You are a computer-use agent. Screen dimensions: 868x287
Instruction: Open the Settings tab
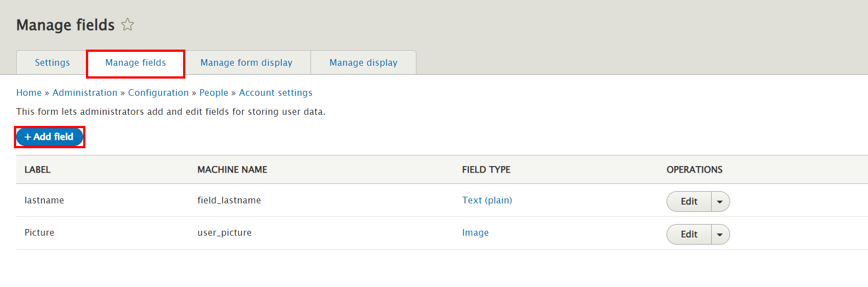(52, 62)
